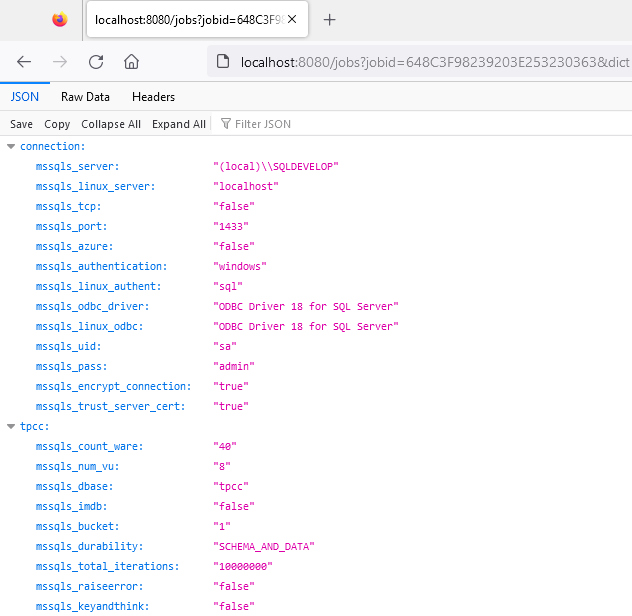Collapse the connection section

11,146
